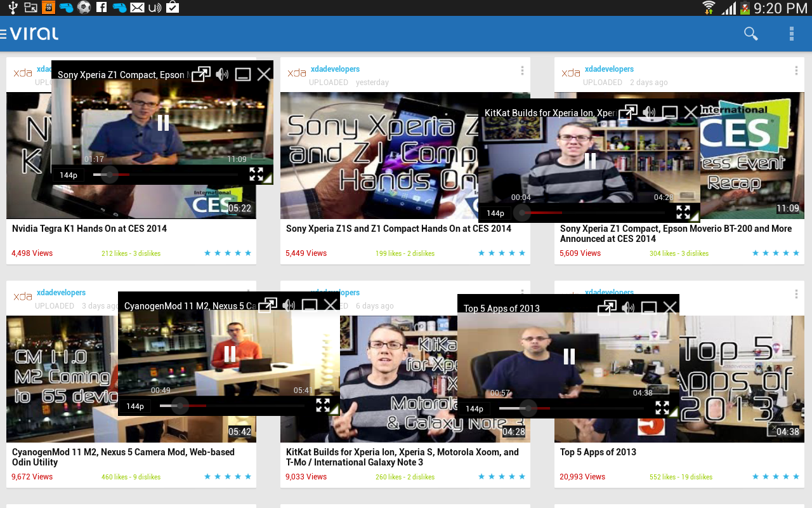
Task: Open the xdadevelopers channel link on the Sony Xperia Z1S card
Action: coord(335,69)
